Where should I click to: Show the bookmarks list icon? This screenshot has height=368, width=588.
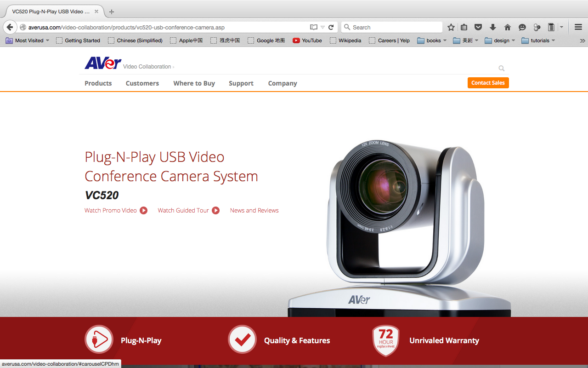point(464,27)
